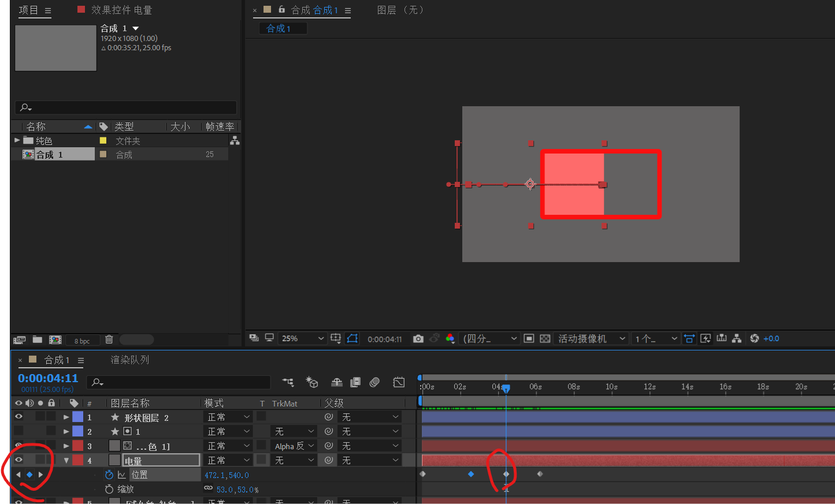Create a new folder in Project panel
This screenshot has width=835, height=504.
pyautogui.click(x=38, y=339)
